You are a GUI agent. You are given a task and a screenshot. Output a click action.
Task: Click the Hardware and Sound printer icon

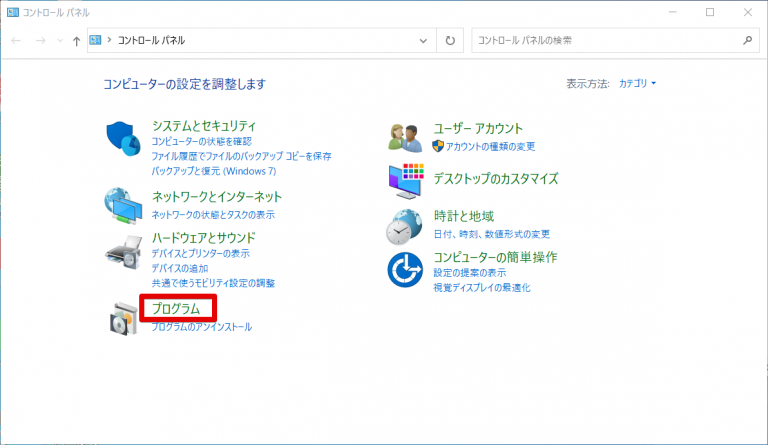coord(123,252)
